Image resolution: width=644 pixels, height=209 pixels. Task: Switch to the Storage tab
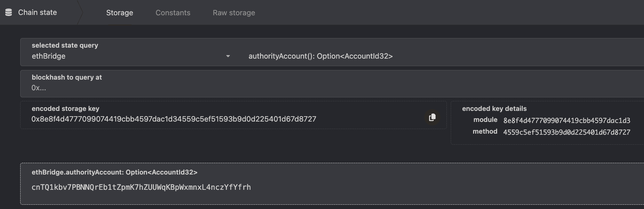pyautogui.click(x=120, y=13)
